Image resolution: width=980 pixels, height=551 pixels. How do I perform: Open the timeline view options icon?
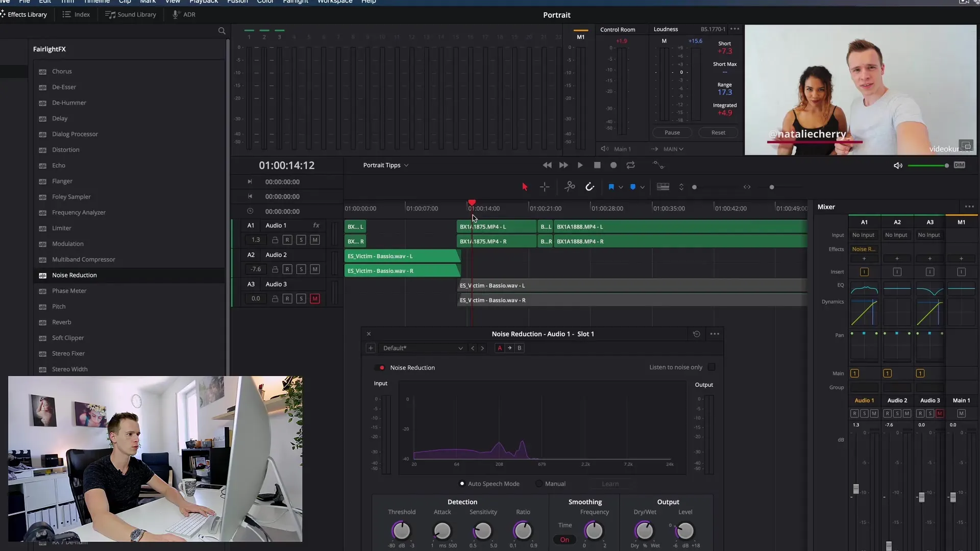[x=663, y=187]
